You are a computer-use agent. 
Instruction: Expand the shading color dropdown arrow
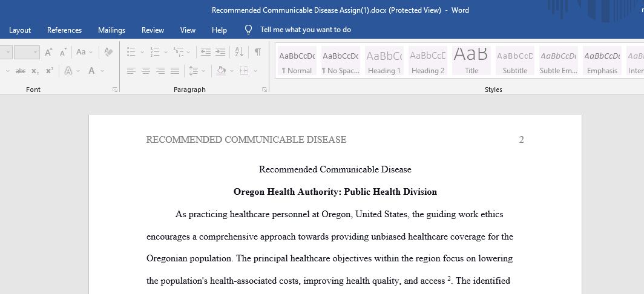point(232,71)
